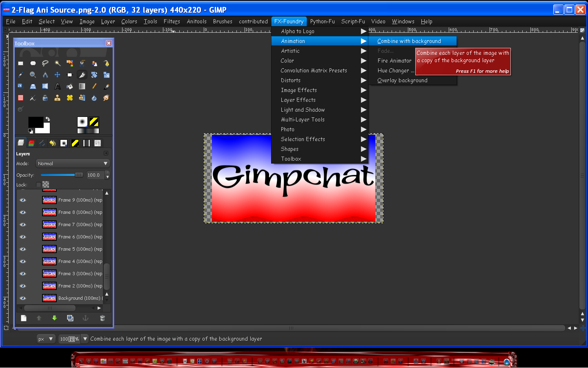Open the Fire Animator entry
Screen dimensions: 588x368
tap(394, 61)
